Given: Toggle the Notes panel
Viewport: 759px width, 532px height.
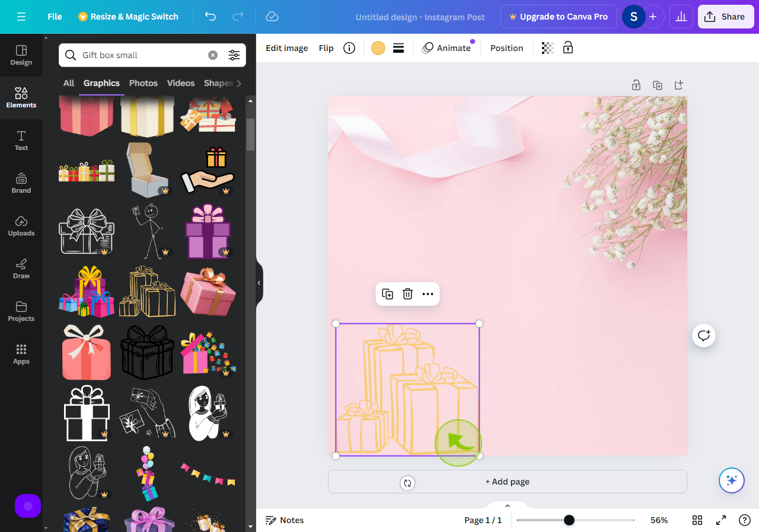Looking at the screenshot, I should click(x=285, y=520).
